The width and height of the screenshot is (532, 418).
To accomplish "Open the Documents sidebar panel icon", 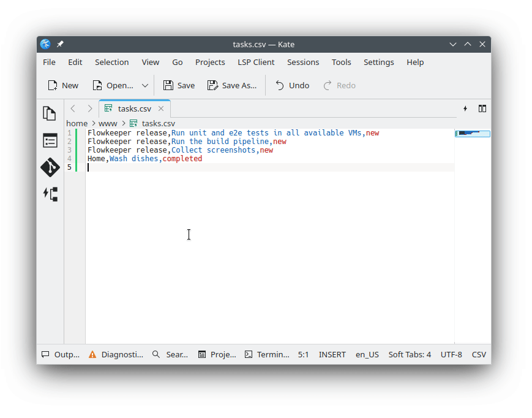I will (50, 113).
